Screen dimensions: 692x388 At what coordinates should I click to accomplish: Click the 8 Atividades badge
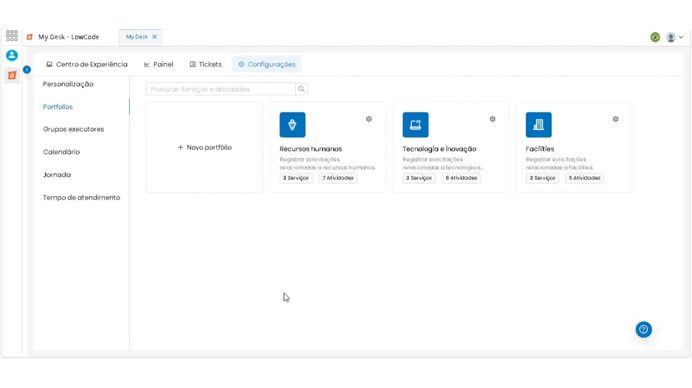click(x=461, y=178)
